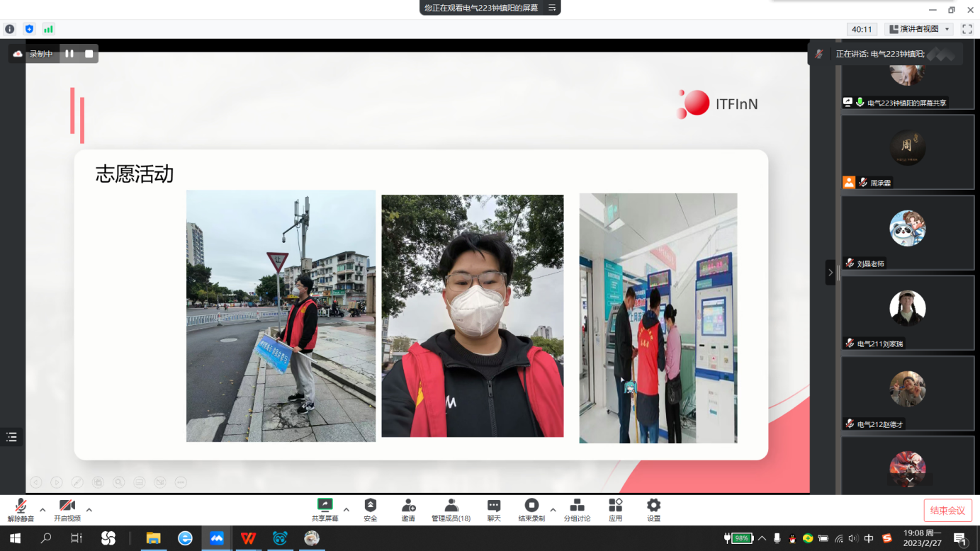Check the green network signal icon

(x=48, y=29)
